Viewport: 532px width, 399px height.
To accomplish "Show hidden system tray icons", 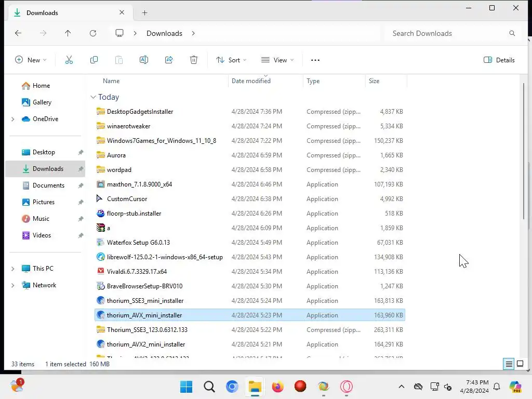I will [402, 387].
